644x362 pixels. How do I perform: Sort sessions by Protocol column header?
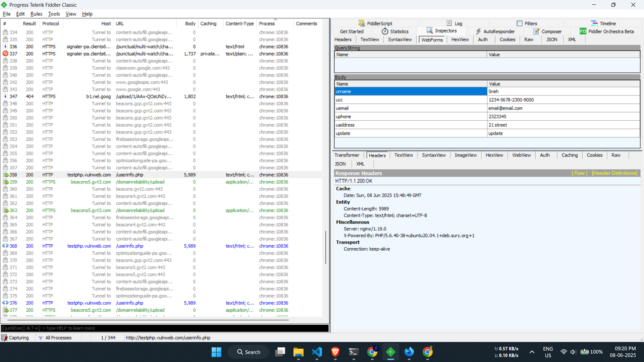tap(51, 23)
